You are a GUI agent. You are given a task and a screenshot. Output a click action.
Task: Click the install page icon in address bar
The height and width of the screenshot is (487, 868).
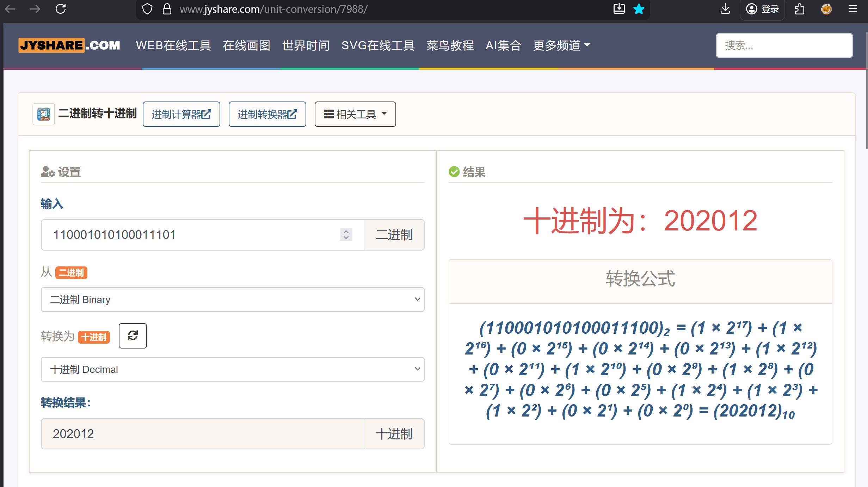click(x=619, y=9)
